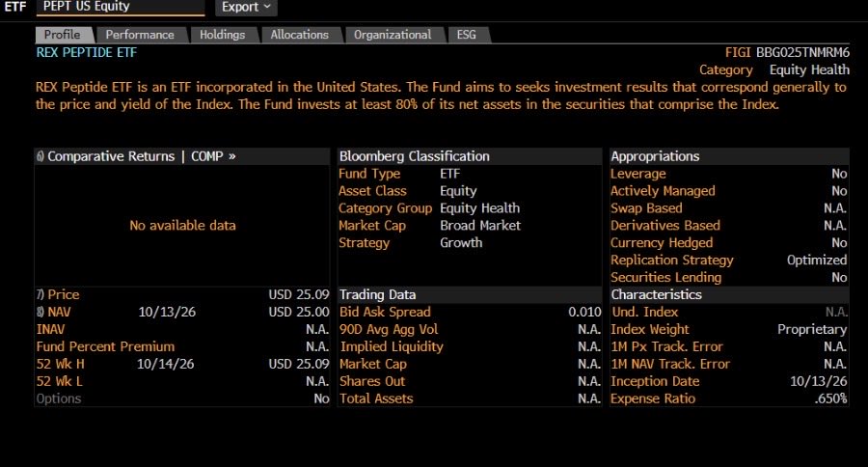Select the Implied Liquidity label
Viewport: 868px width, 467px height.
pos(392,346)
